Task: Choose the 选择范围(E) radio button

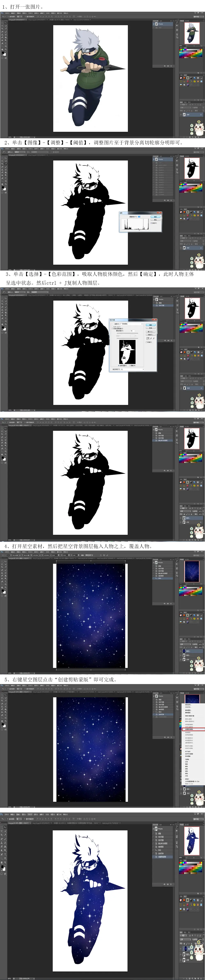Action: 119,366
